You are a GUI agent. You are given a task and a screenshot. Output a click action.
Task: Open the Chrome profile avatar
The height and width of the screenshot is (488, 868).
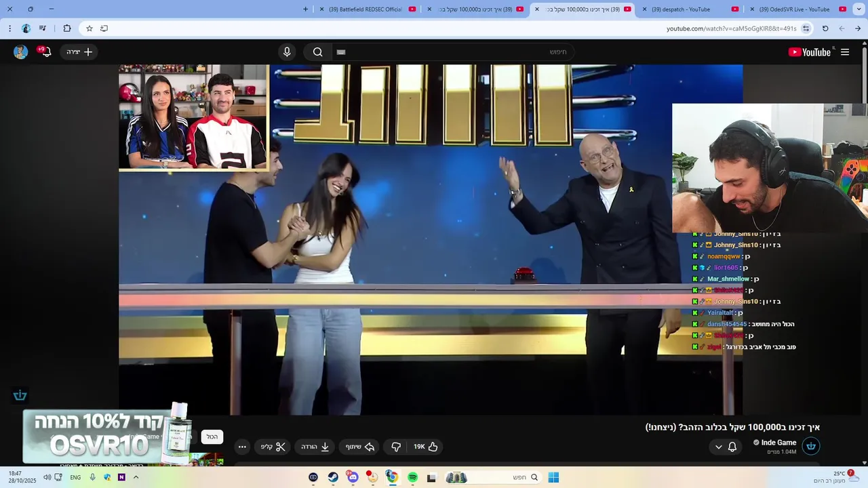26,28
